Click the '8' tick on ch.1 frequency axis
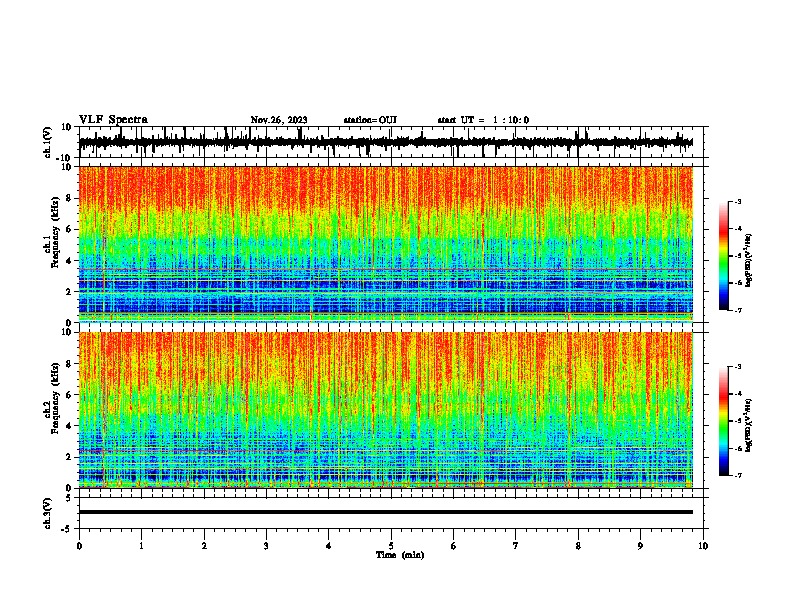792x612 pixels. pos(69,198)
